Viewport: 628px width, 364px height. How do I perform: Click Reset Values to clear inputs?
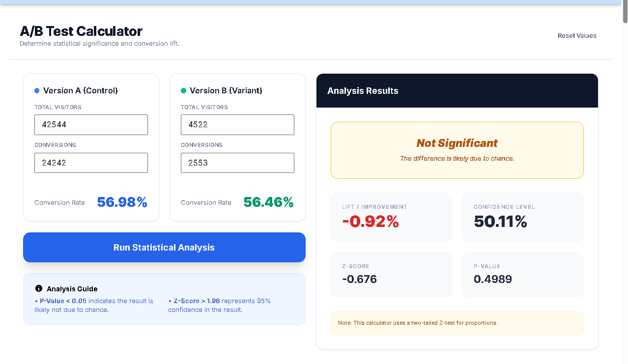(x=577, y=35)
